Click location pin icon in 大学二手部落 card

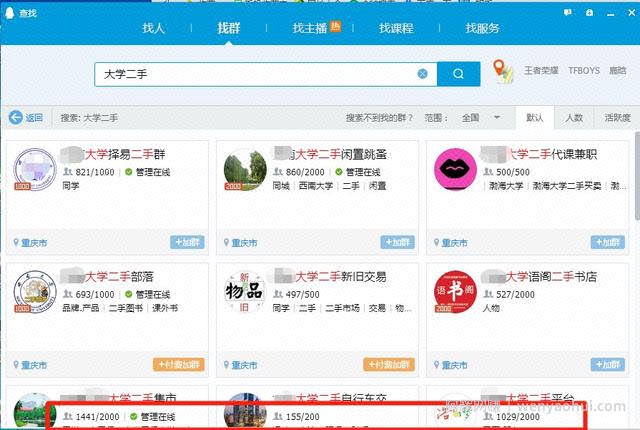(16, 365)
